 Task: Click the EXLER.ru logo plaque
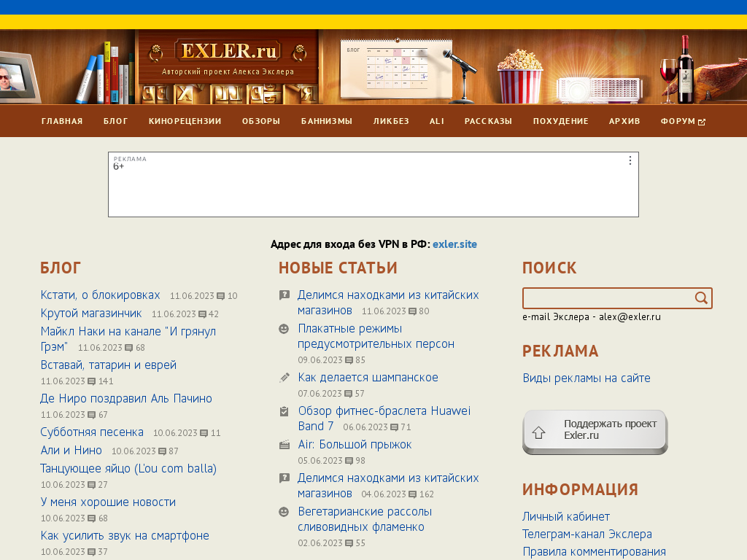[x=228, y=51]
